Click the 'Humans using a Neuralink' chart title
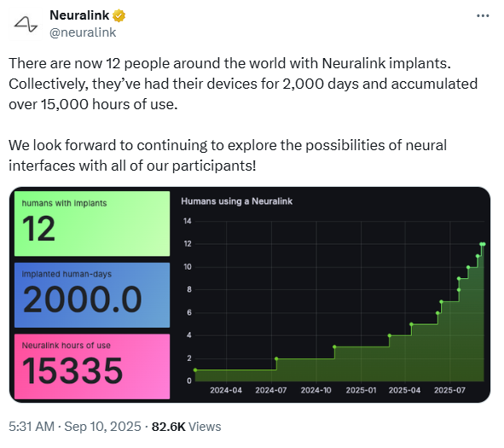Screen dimensions: 504x448 (236, 201)
